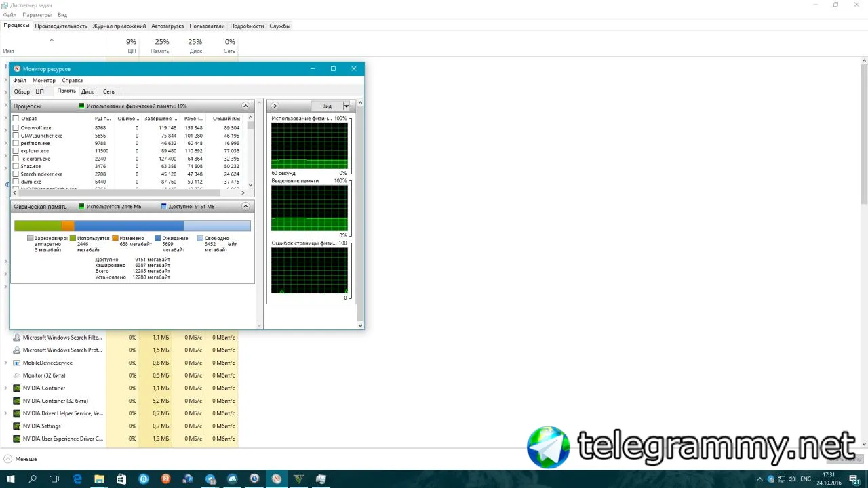Click the MobileDeviceService process icon

pos(17,363)
